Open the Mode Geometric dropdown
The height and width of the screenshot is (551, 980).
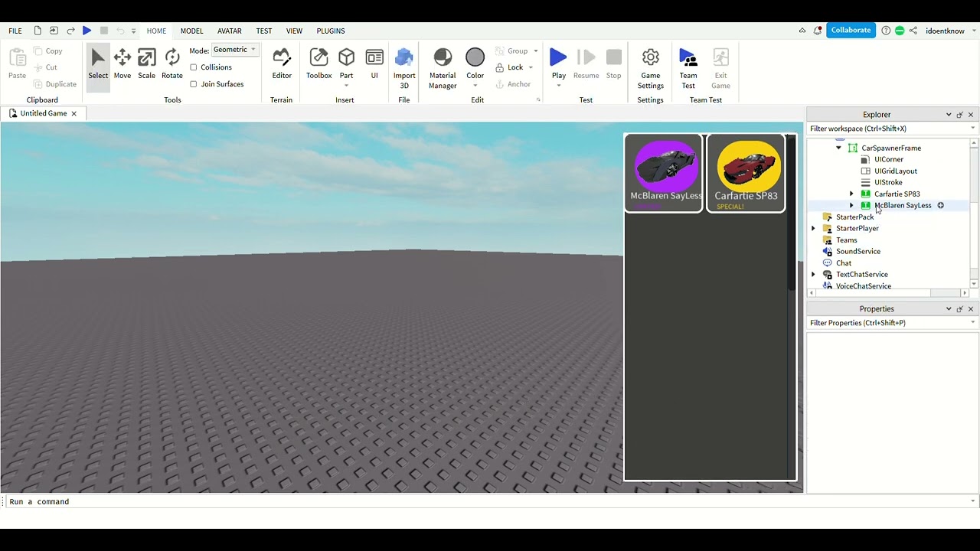[x=235, y=50]
